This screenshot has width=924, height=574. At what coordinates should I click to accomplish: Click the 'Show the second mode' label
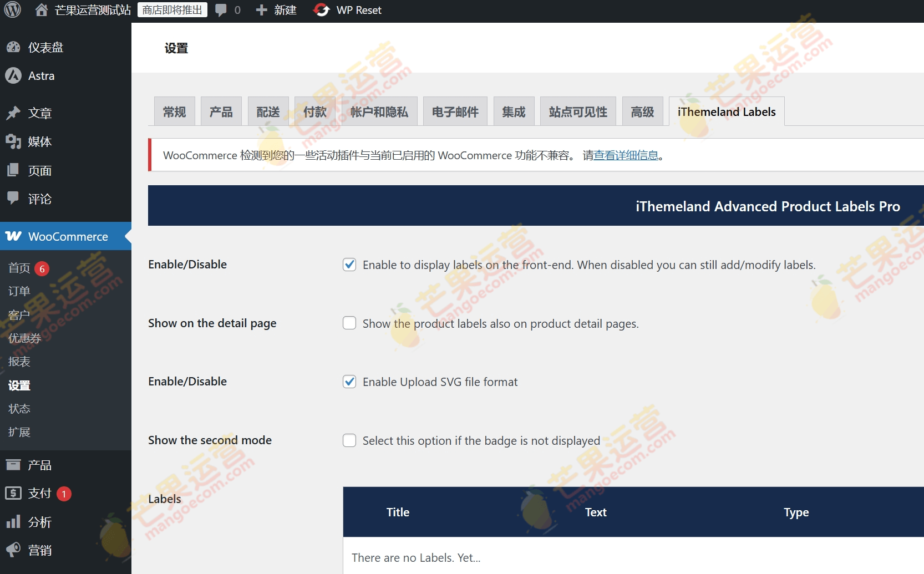(x=210, y=440)
